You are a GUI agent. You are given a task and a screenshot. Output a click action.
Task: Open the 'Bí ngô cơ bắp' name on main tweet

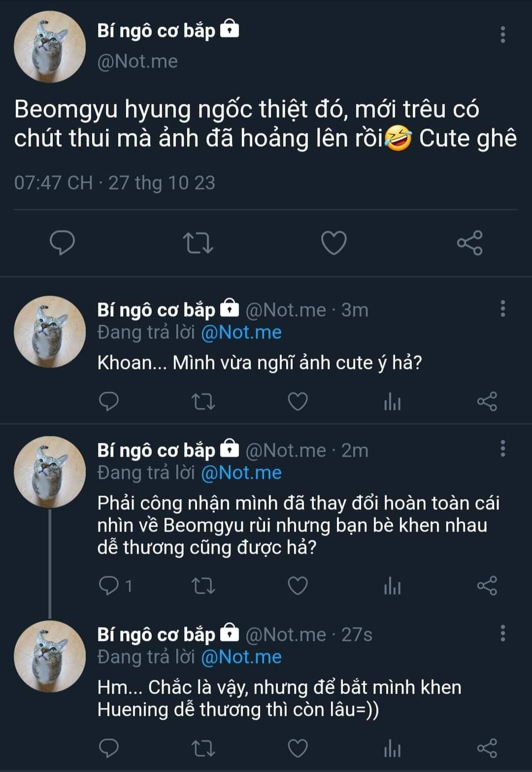[156, 31]
